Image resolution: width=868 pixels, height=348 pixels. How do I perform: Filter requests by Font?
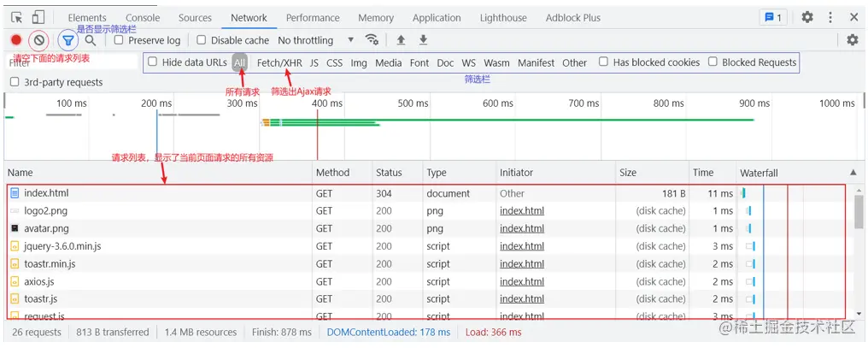(x=419, y=62)
